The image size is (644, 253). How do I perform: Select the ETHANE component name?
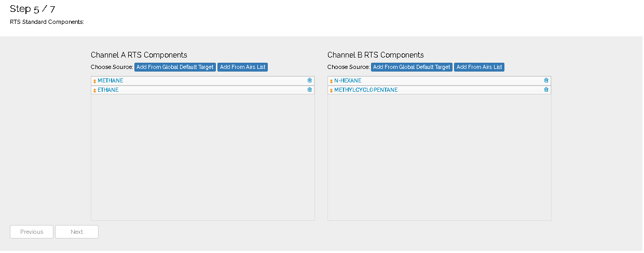(108, 90)
